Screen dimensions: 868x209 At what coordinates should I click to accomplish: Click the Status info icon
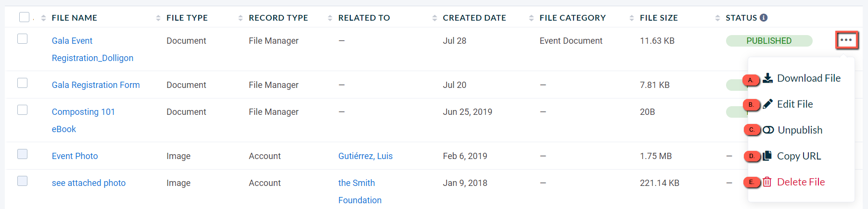tap(764, 18)
